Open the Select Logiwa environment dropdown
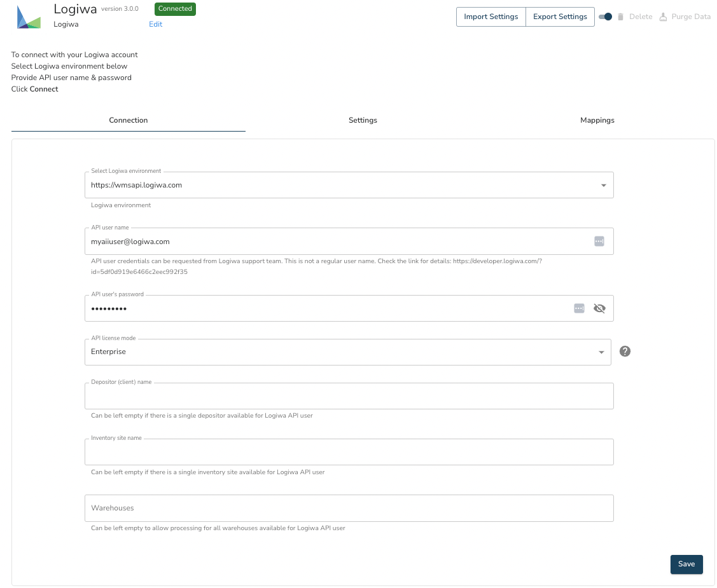 (x=349, y=185)
